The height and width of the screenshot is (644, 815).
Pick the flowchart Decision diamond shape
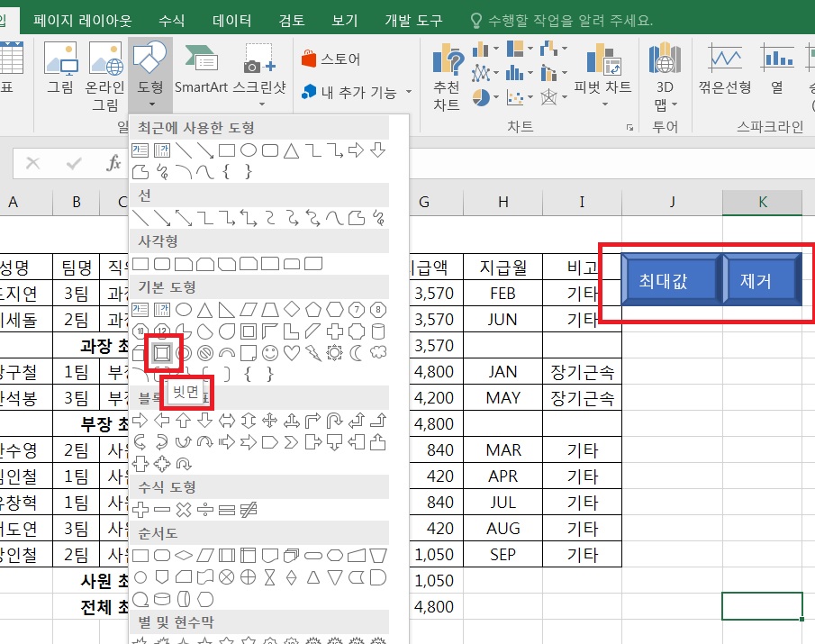coord(185,553)
